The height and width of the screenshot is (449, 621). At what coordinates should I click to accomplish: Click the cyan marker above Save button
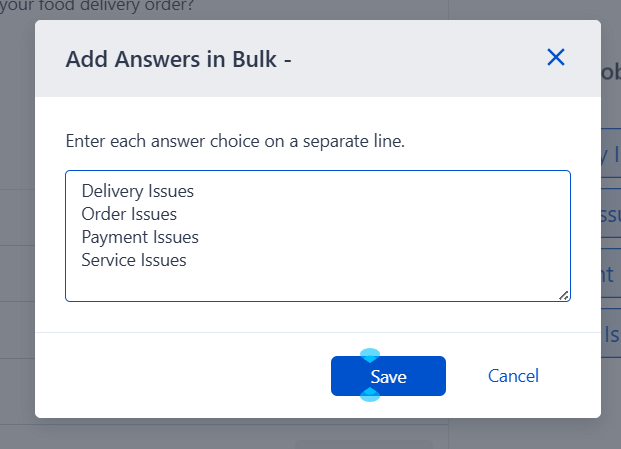(369, 354)
